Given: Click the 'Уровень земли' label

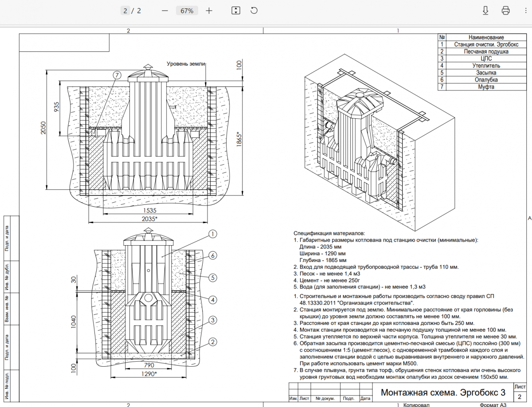Looking at the screenshot, I should tap(186, 64).
